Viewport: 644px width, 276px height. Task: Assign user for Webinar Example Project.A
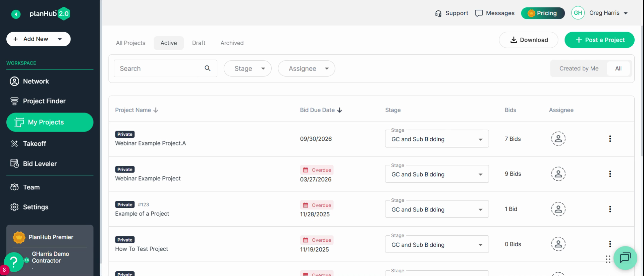tap(558, 139)
